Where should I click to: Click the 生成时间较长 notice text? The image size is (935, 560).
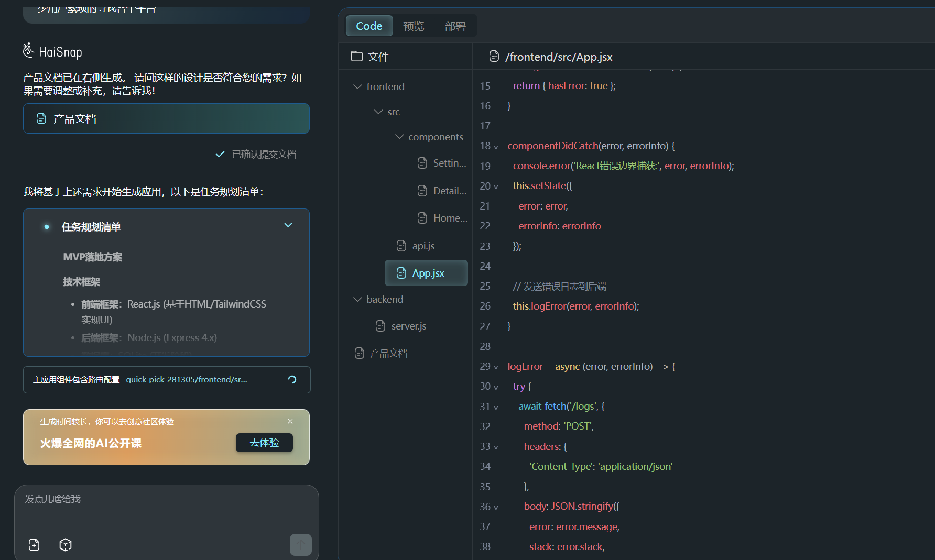point(107,421)
